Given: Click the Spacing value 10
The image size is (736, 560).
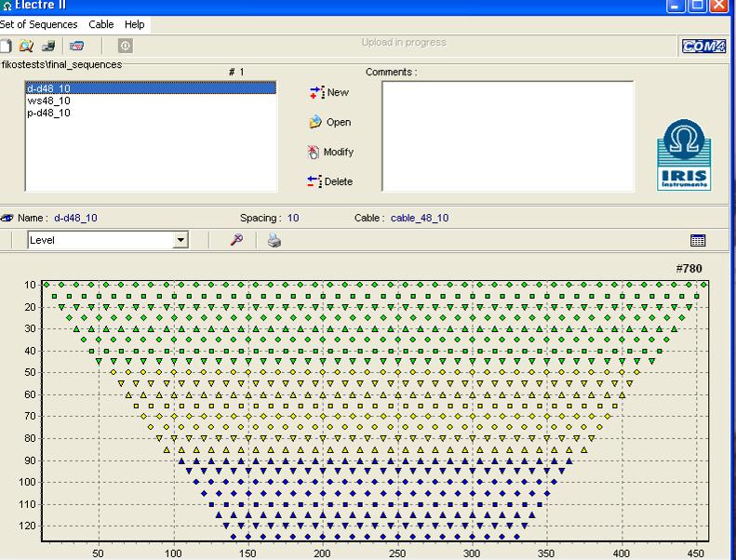Looking at the screenshot, I should [293, 218].
